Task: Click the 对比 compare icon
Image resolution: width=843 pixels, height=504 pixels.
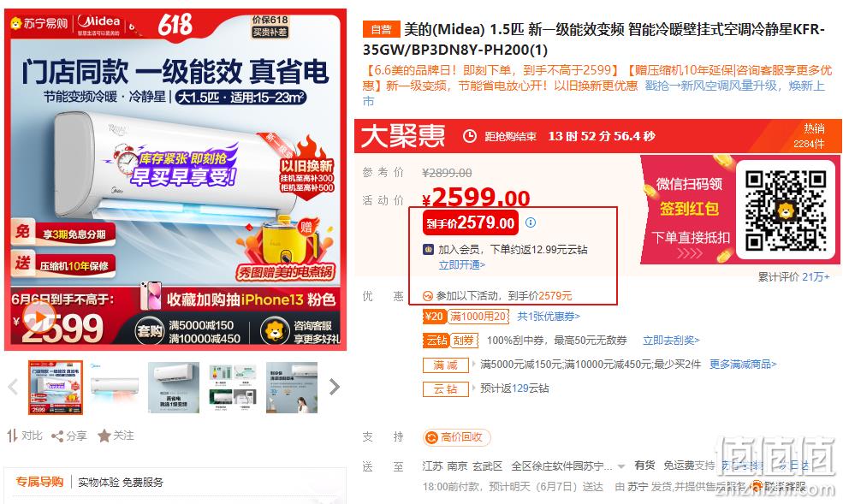Action: tap(12, 436)
